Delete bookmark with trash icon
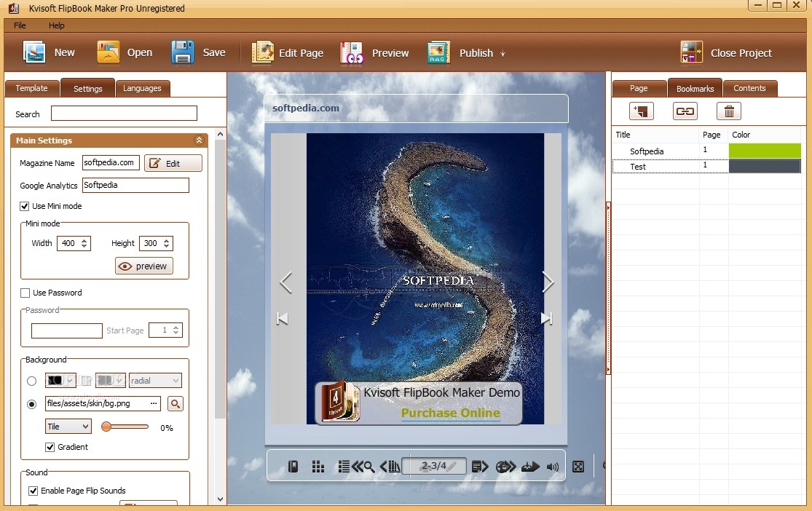Image resolution: width=812 pixels, height=511 pixels. click(x=729, y=111)
